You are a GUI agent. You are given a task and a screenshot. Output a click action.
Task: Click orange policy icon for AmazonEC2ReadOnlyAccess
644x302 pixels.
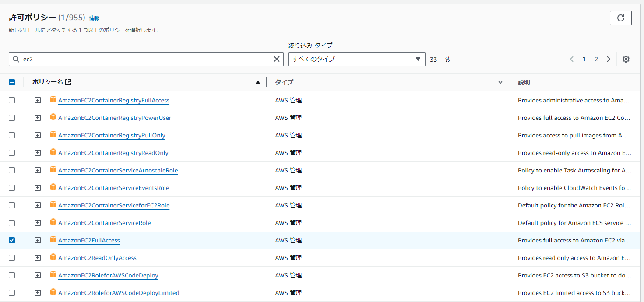[53, 257]
